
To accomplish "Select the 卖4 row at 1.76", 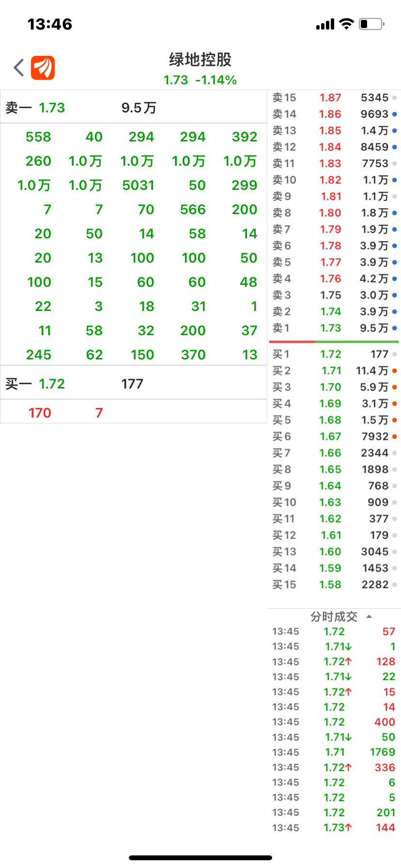I will 334,279.
